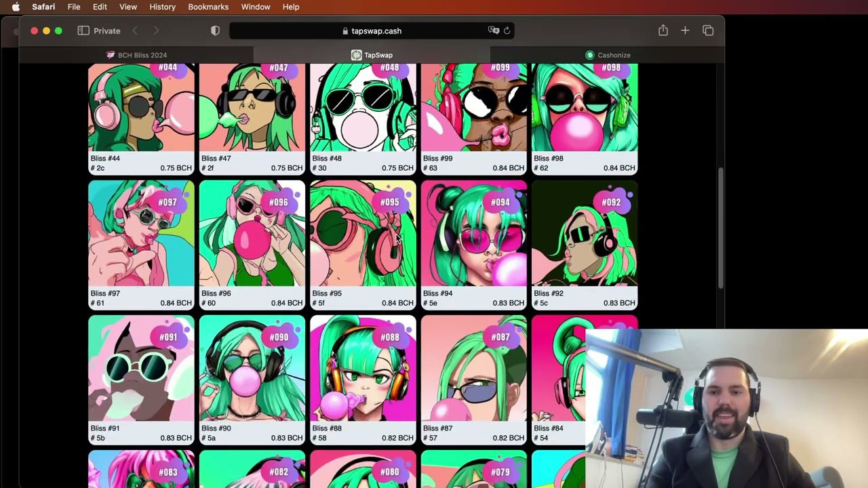This screenshot has height=488, width=868.
Task: Open the Bliss #97 NFT image
Action: [x=141, y=233]
